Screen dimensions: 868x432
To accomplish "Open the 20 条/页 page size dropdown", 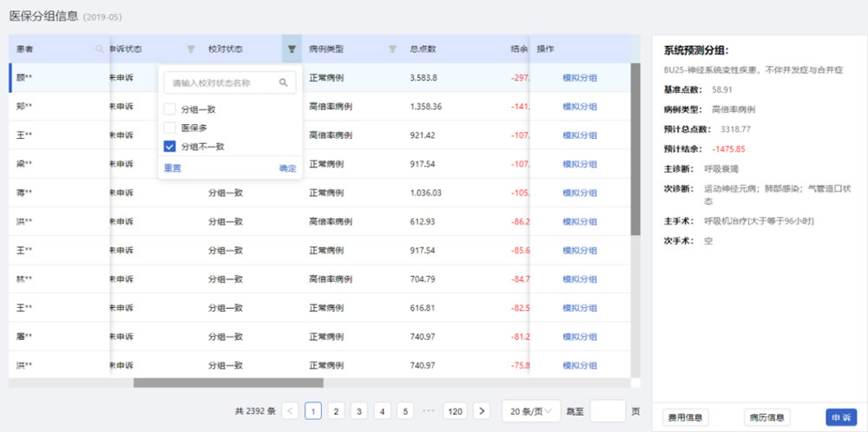I will [531, 411].
